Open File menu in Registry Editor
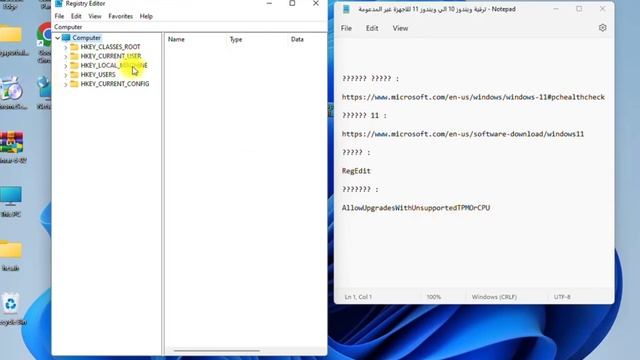Viewport: 640px width, 360px height. point(59,16)
